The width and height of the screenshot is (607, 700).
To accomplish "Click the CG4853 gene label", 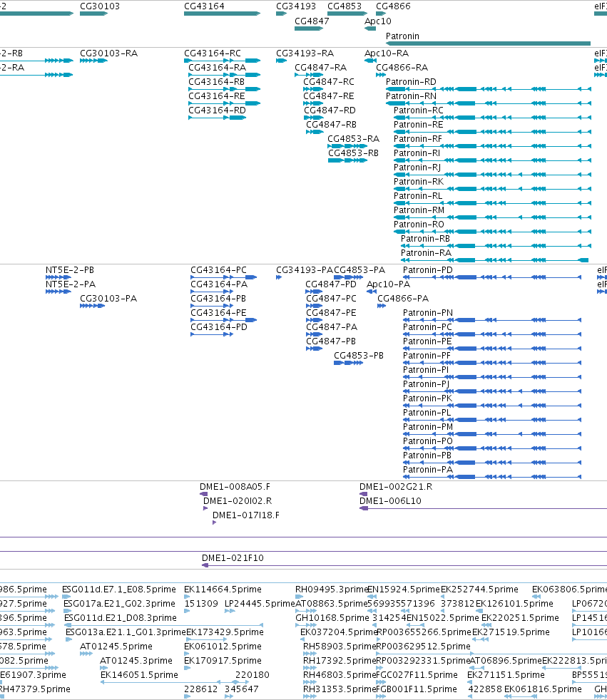I will (x=345, y=6).
